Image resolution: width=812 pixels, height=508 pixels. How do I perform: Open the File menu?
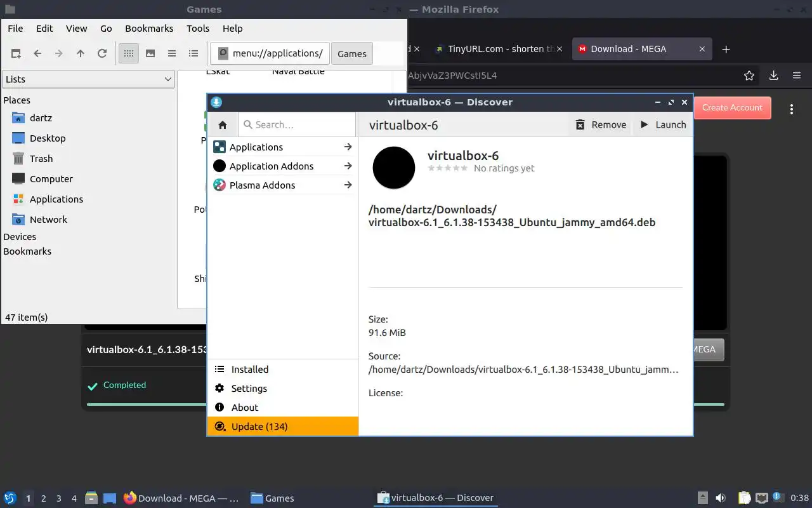(15, 28)
